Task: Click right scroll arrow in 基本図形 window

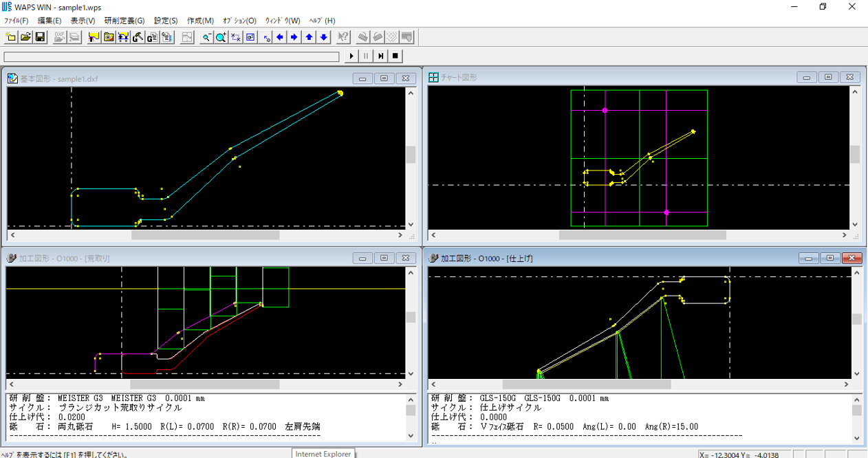Action: [x=400, y=235]
